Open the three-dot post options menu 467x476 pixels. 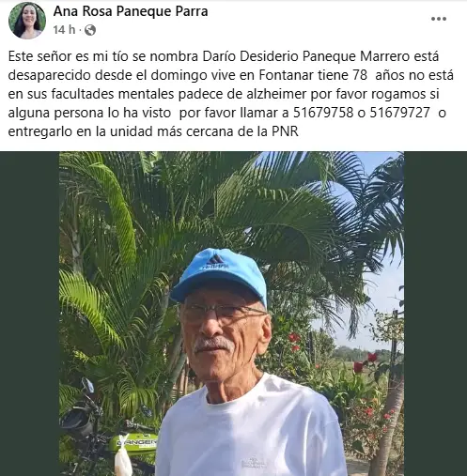(x=439, y=19)
